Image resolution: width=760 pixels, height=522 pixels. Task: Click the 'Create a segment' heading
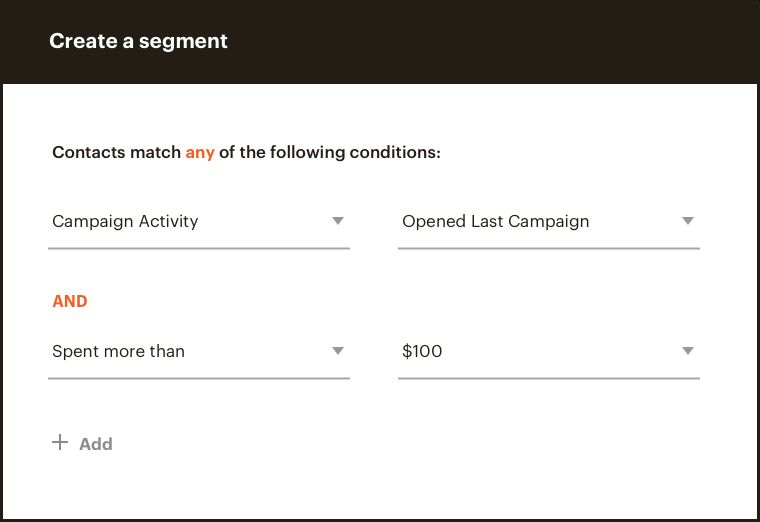138,41
